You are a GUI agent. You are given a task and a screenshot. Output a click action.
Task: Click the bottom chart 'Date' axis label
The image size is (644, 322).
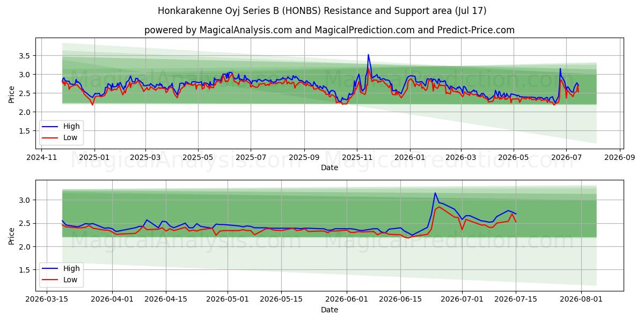coord(330,310)
